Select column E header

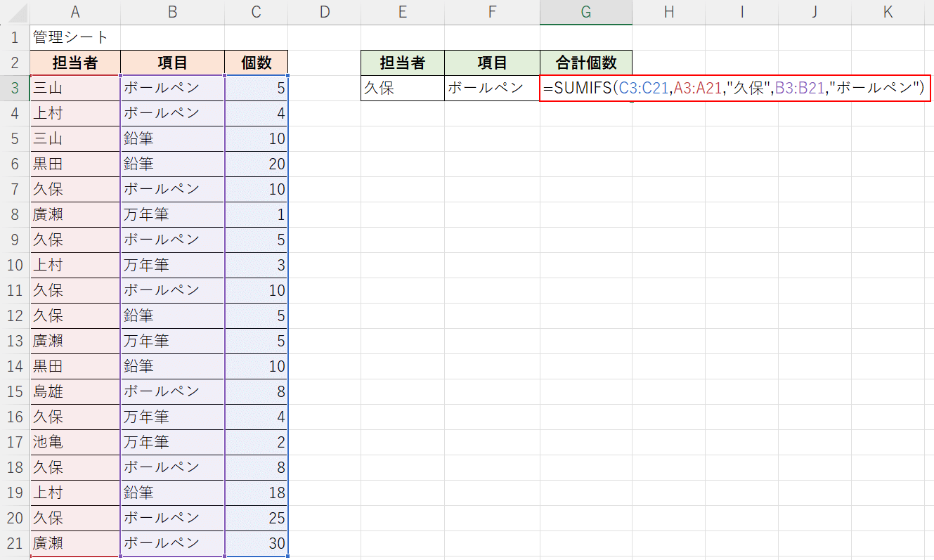403,12
